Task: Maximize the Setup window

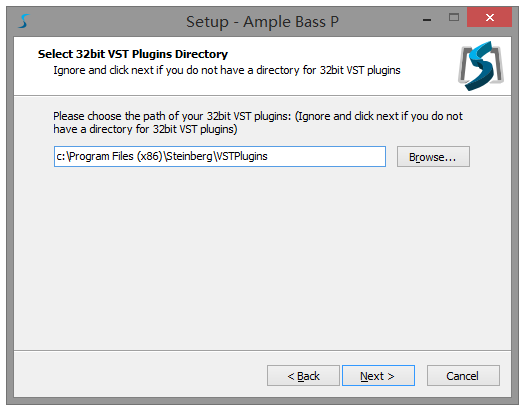Action: (x=454, y=17)
